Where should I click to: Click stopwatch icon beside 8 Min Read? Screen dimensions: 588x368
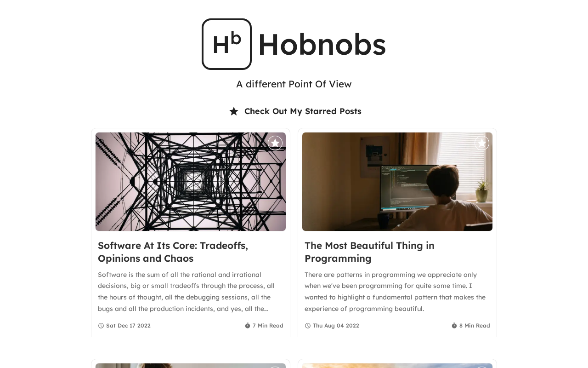click(x=454, y=326)
